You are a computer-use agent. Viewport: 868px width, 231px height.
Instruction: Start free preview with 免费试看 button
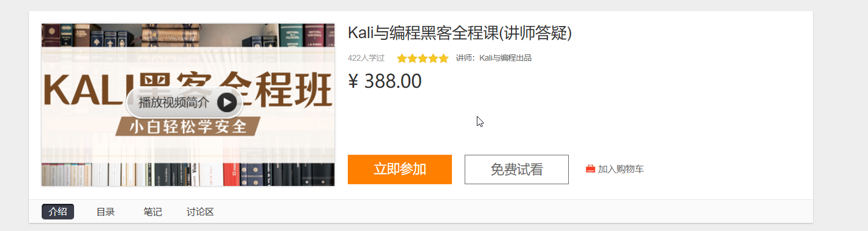point(517,169)
